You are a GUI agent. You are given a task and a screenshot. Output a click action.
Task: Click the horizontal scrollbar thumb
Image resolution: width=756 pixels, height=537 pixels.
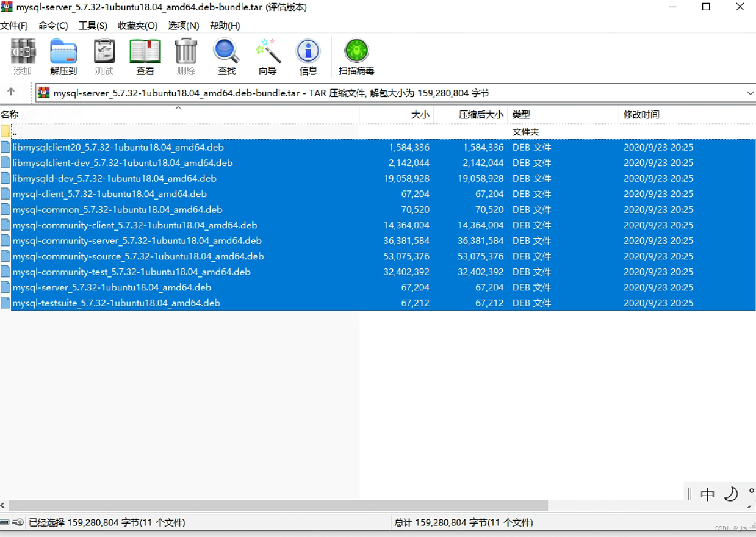click(x=278, y=506)
